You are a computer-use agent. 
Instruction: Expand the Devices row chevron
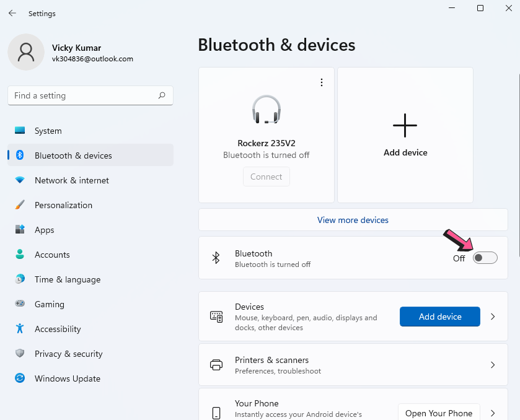point(493,317)
